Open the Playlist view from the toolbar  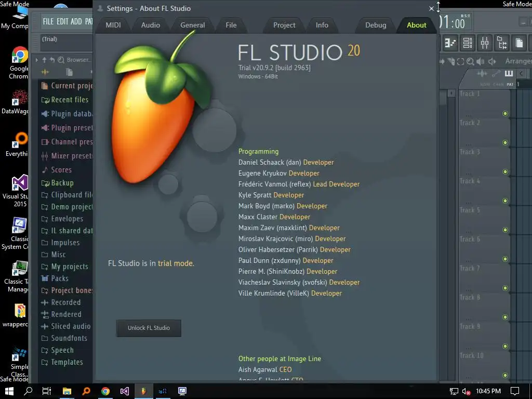click(x=450, y=43)
